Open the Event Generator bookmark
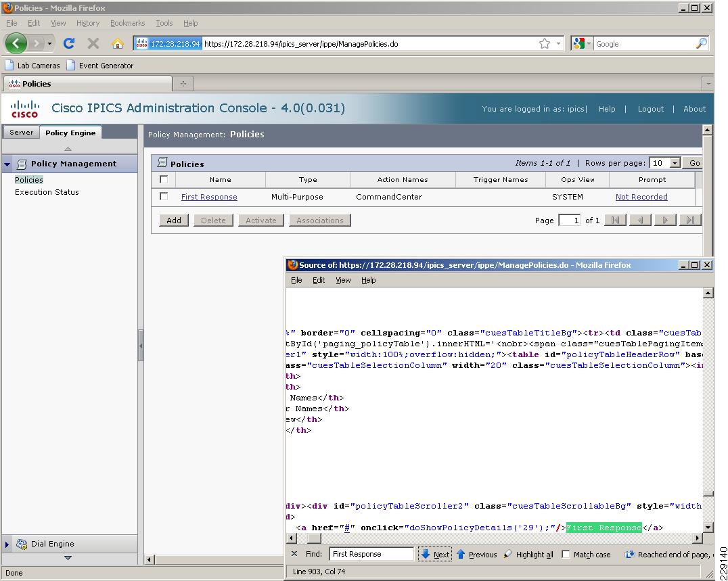 pos(100,66)
